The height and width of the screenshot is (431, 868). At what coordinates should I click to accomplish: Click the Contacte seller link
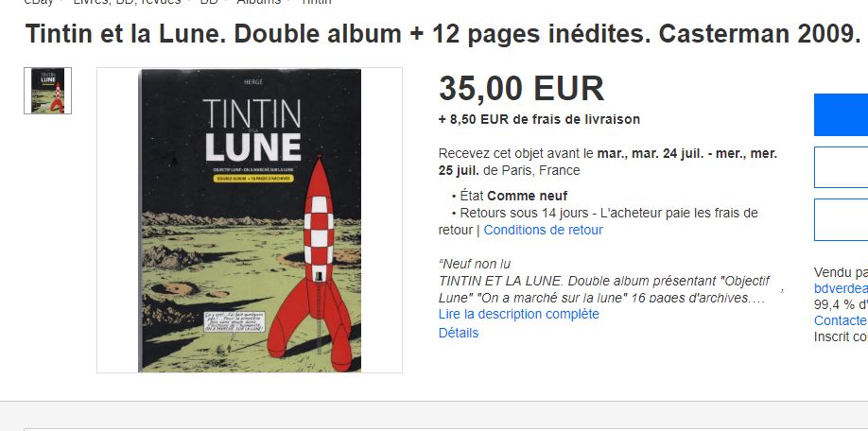(x=841, y=320)
